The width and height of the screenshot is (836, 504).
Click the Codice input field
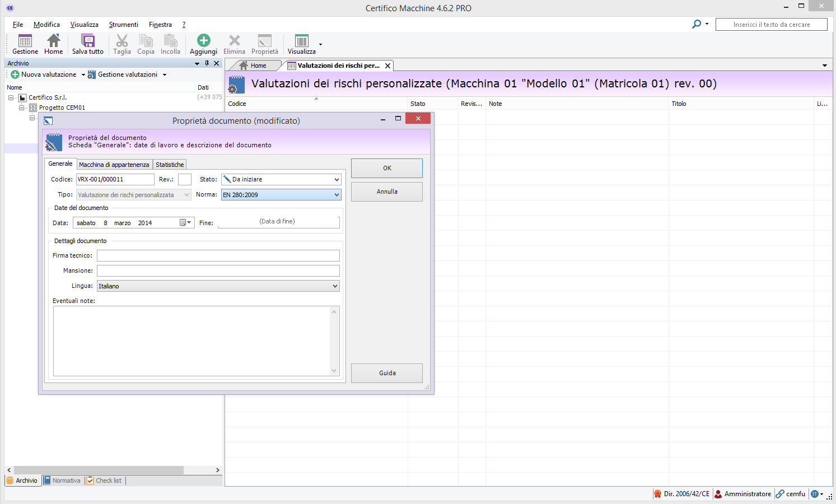[115, 179]
